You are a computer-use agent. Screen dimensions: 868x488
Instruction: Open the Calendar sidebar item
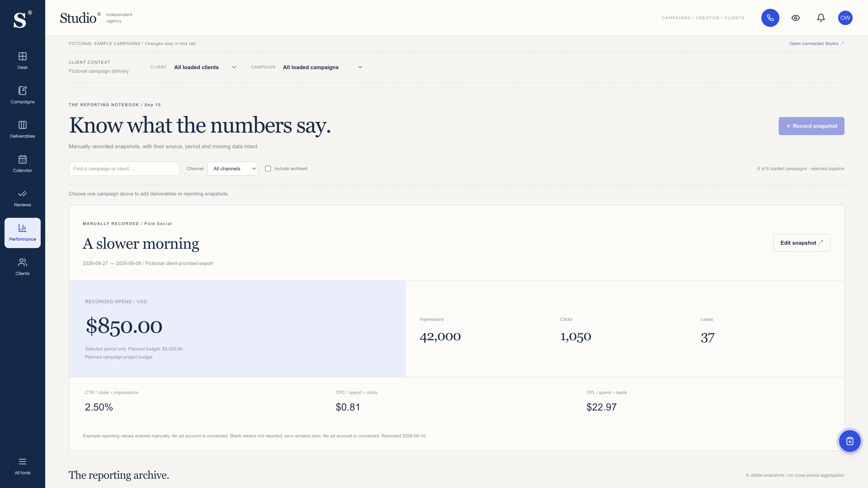click(x=23, y=164)
